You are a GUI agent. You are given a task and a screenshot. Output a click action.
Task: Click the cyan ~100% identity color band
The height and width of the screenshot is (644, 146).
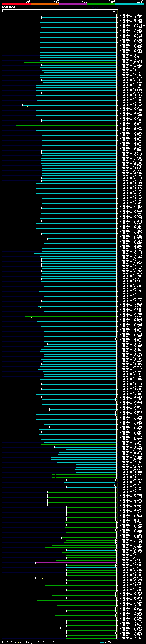(130, 4)
